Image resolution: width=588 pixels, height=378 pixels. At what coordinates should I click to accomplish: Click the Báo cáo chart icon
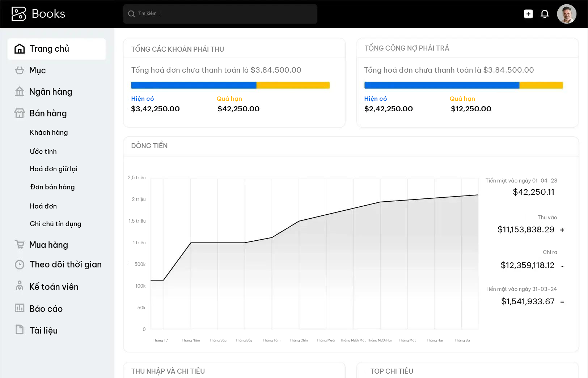(x=20, y=308)
